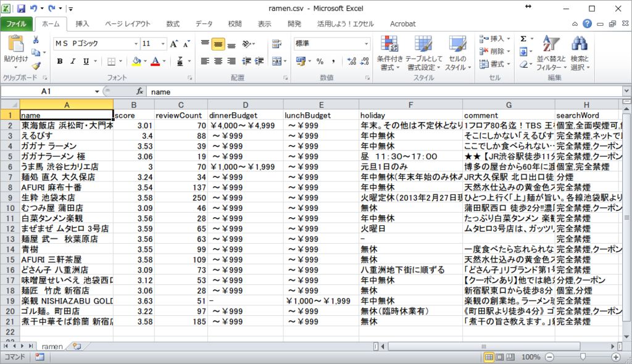Viewport: 632px width, 364px height.
Task: Open 並べ替えとフィルター sort and filter
Action: tap(551, 53)
